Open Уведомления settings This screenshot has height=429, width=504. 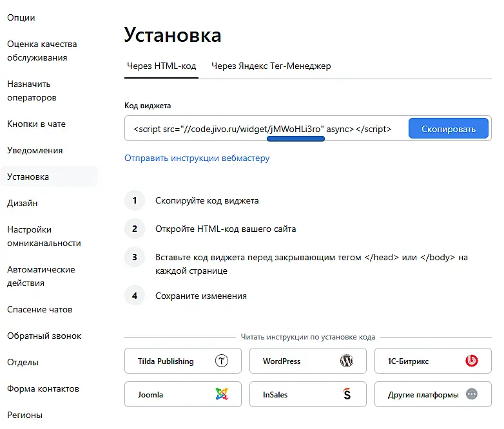pos(35,150)
